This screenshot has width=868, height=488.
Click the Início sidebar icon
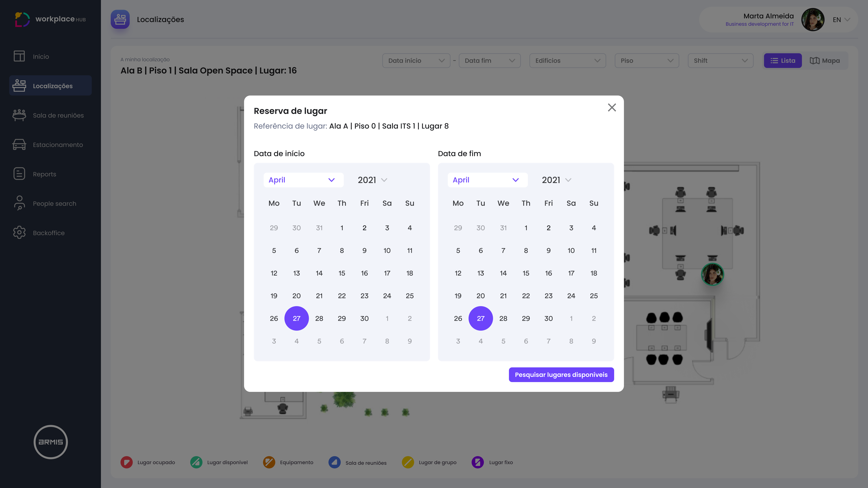pyautogui.click(x=19, y=56)
